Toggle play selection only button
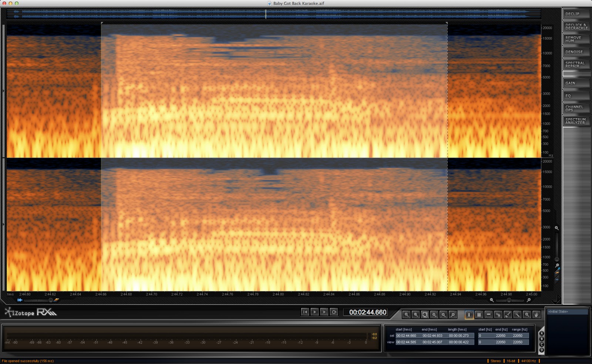Screen dimensions: 592x364 pyautogui.click(x=324, y=312)
